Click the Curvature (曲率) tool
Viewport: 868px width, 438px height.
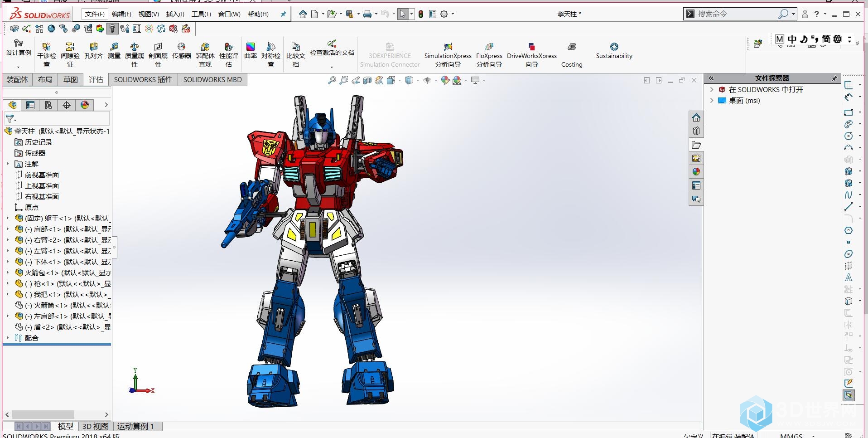251,51
